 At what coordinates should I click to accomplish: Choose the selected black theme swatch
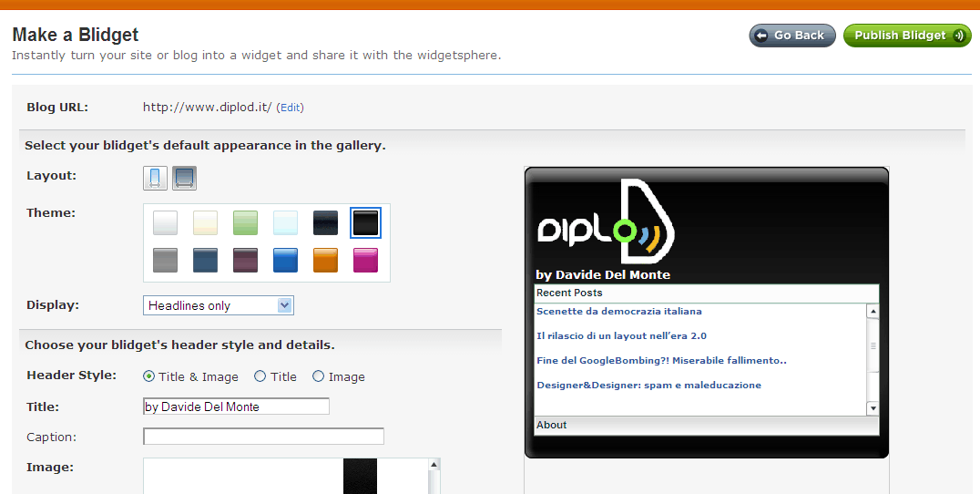365,222
